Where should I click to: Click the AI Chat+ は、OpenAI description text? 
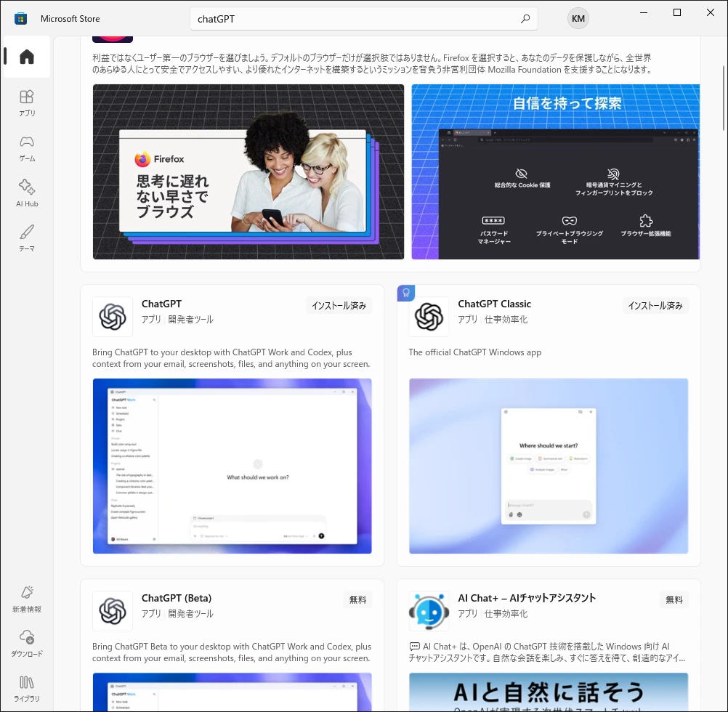547,652
